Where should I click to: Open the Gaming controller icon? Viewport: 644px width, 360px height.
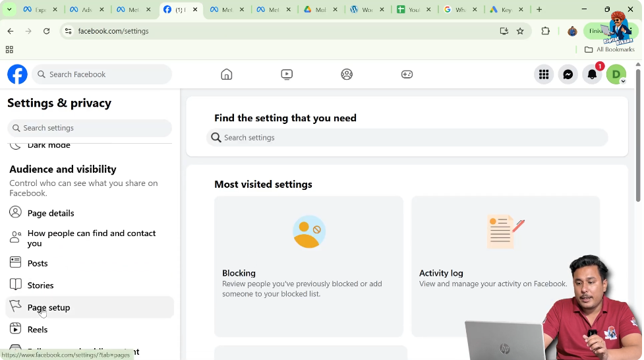pyautogui.click(x=407, y=75)
